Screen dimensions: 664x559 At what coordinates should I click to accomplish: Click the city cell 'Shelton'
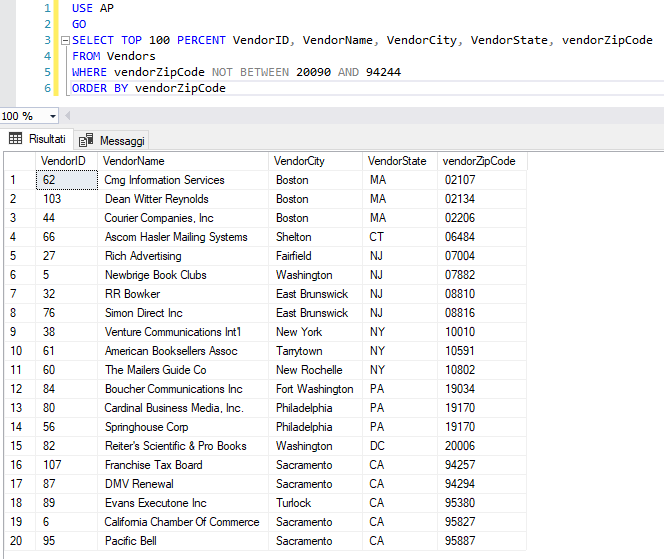click(315, 237)
